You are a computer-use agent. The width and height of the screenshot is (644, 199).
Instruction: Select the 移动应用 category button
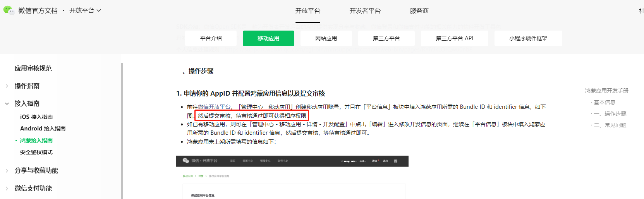268,38
